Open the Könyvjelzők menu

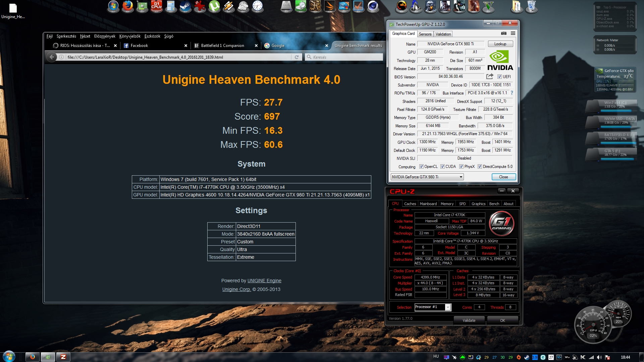130,36
